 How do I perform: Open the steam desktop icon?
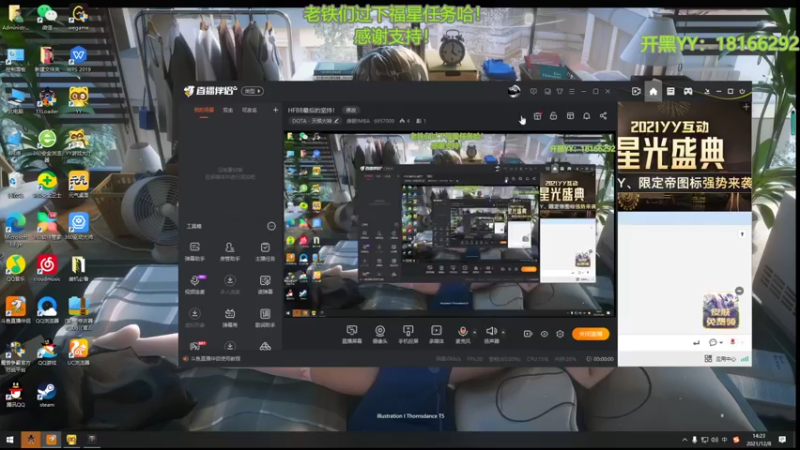[46, 395]
